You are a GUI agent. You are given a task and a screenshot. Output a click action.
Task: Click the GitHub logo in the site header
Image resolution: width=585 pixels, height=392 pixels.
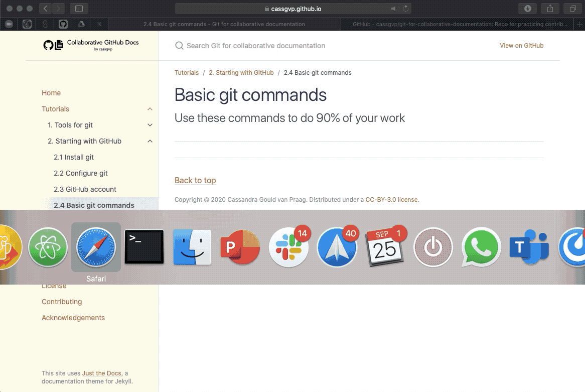[x=48, y=46]
